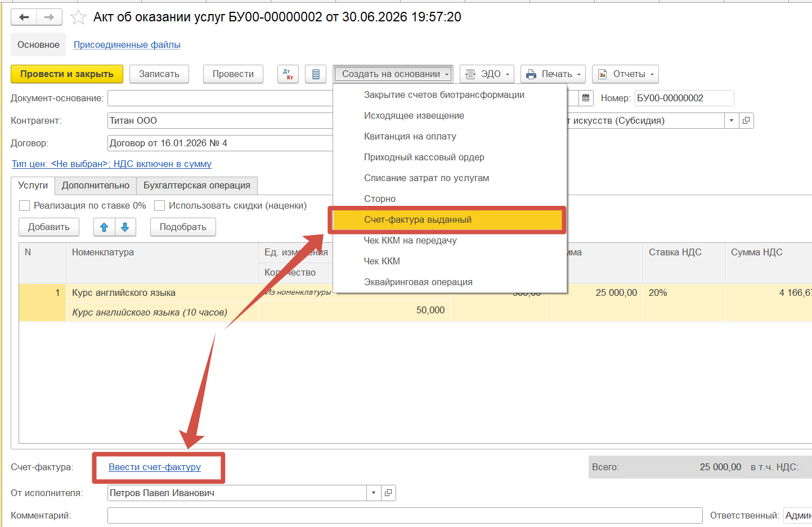Open Отчеты dropdown menu

625,74
